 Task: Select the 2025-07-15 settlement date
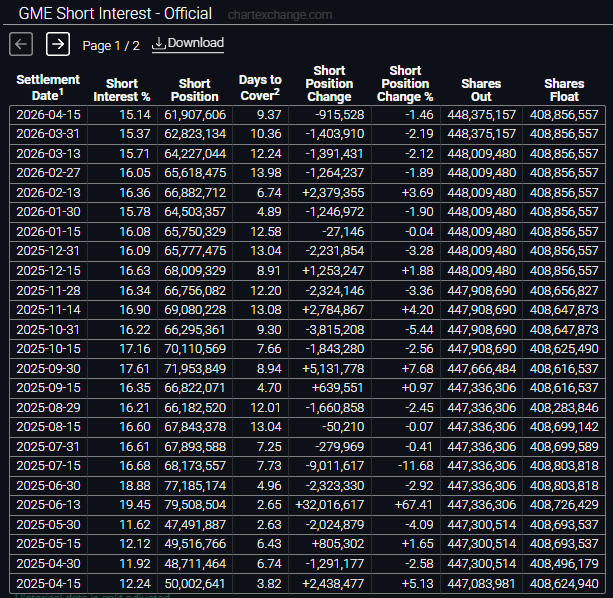pos(48,466)
